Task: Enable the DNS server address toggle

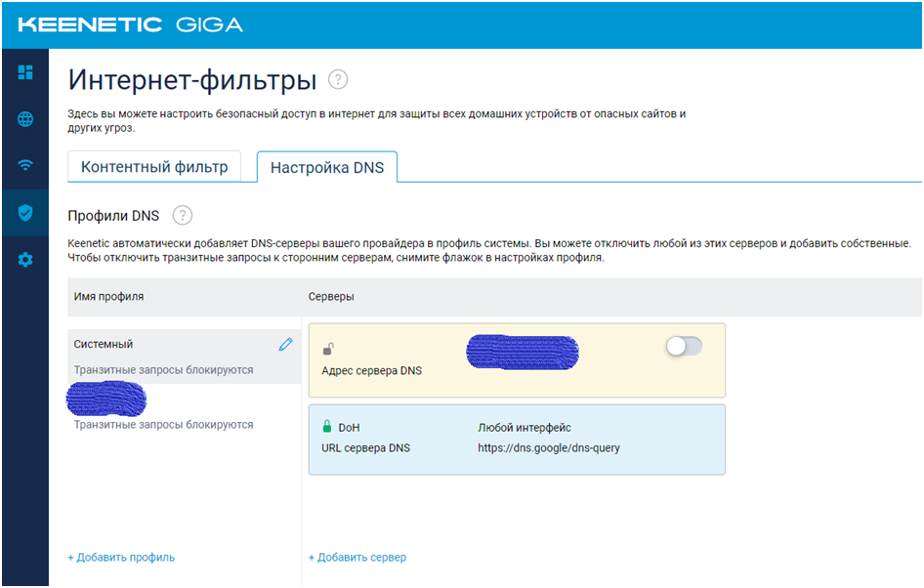Action: (684, 347)
